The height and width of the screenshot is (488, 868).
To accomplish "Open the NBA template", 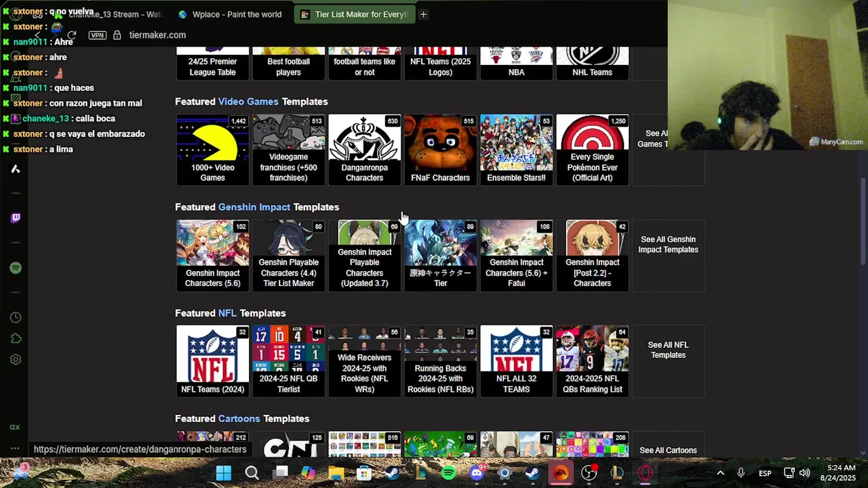I will (x=516, y=63).
